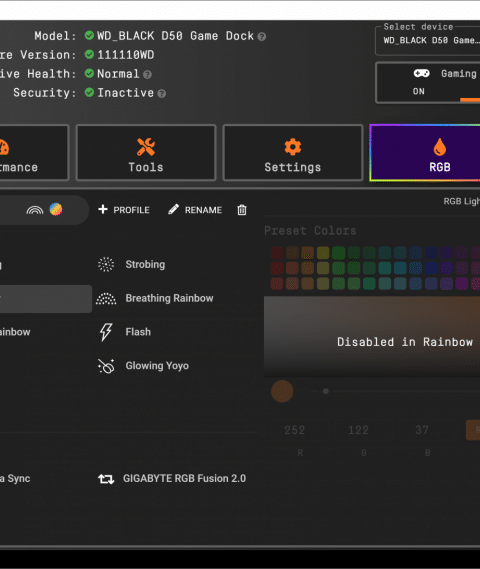This screenshot has width=480, height=569.
Task: Click green check icon beside Model
Action: click(89, 36)
